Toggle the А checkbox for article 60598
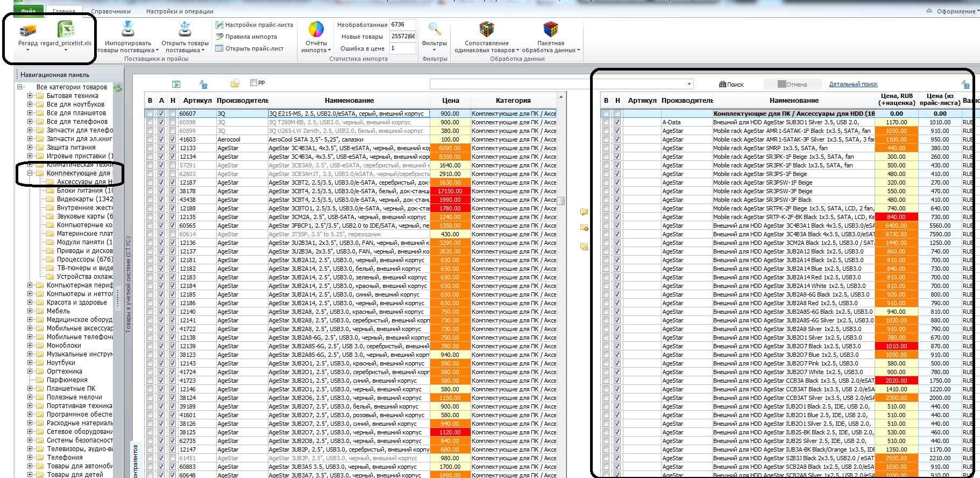This screenshot has width=980, height=478. coord(161,122)
